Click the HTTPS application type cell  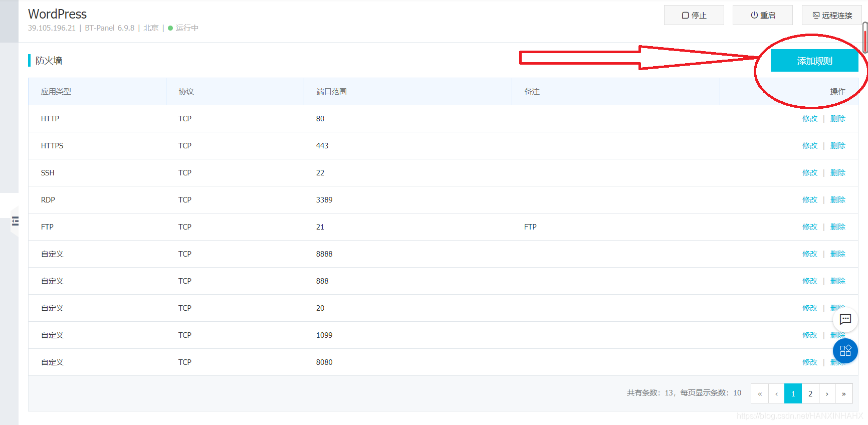pyautogui.click(x=52, y=146)
